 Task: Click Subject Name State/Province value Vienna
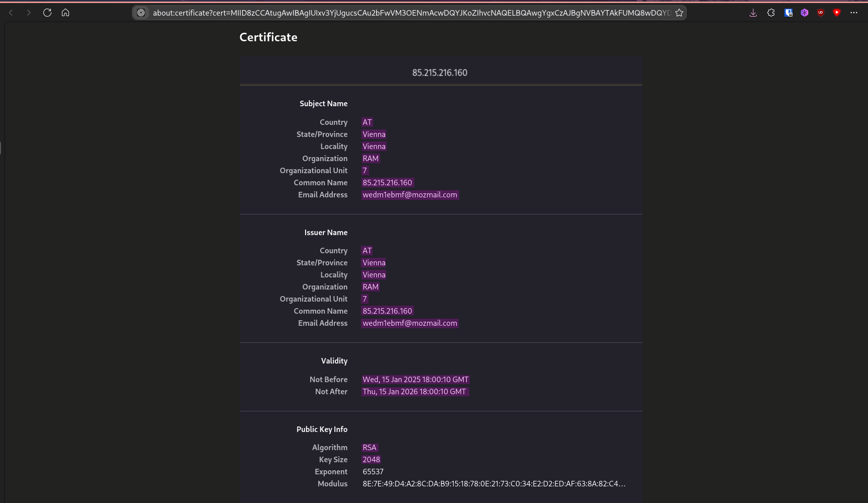374,134
